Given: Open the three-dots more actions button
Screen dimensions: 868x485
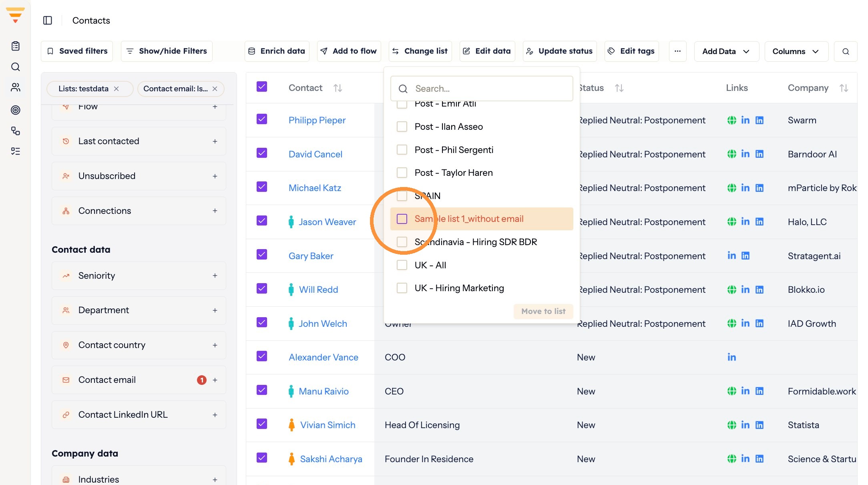Looking at the screenshot, I should (x=677, y=51).
